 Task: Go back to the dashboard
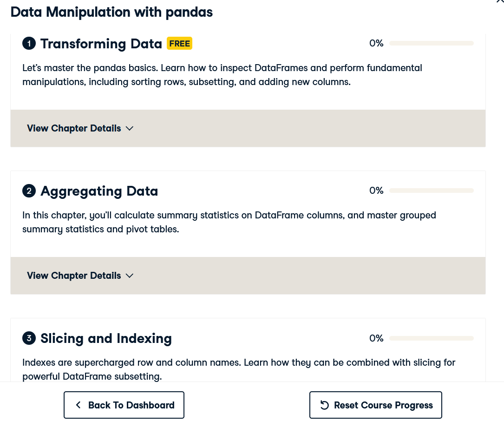(x=124, y=405)
